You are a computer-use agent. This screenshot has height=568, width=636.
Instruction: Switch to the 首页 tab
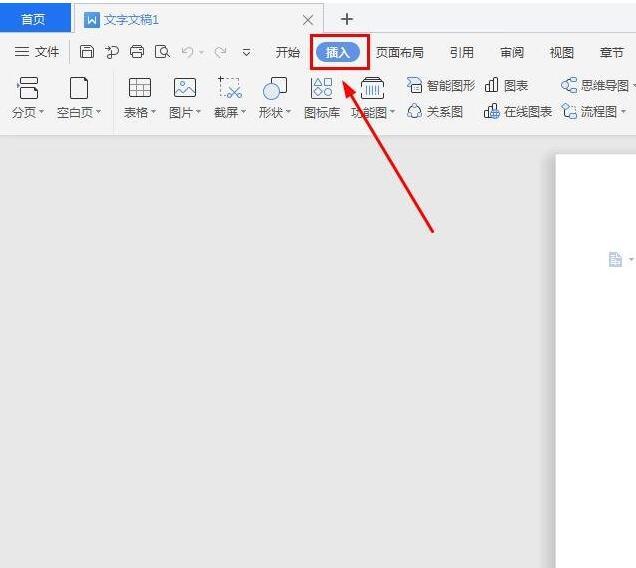click(34, 19)
